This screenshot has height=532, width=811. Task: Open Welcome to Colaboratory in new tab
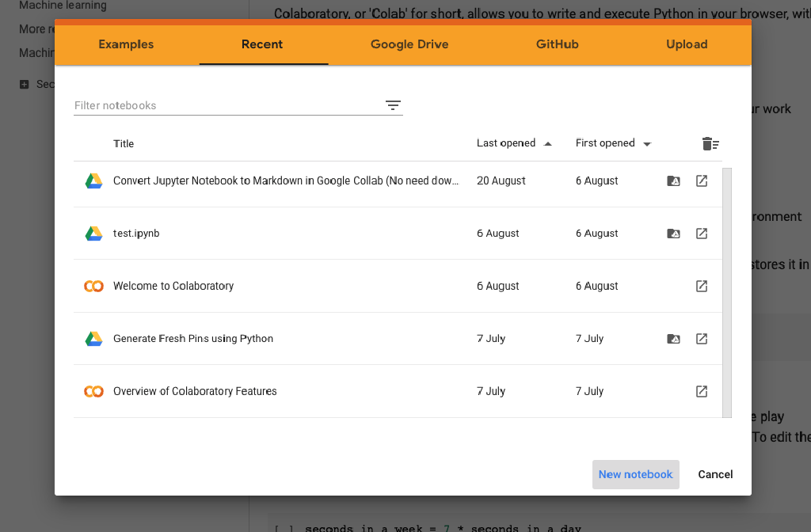(702, 286)
